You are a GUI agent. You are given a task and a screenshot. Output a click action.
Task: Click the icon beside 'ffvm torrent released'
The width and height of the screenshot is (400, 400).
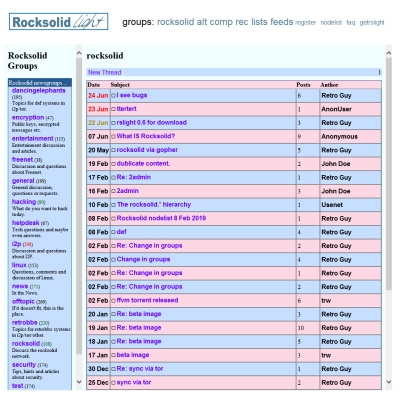pyautogui.click(x=113, y=300)
